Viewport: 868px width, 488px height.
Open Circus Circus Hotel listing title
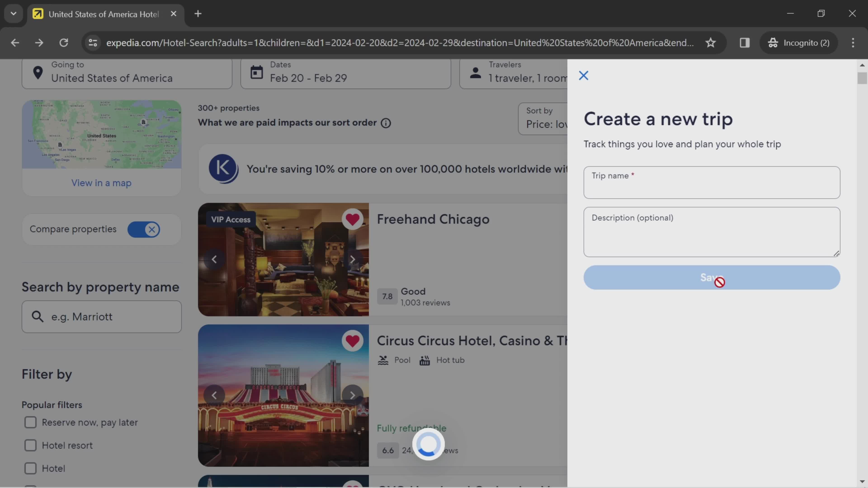coord(472,341)
